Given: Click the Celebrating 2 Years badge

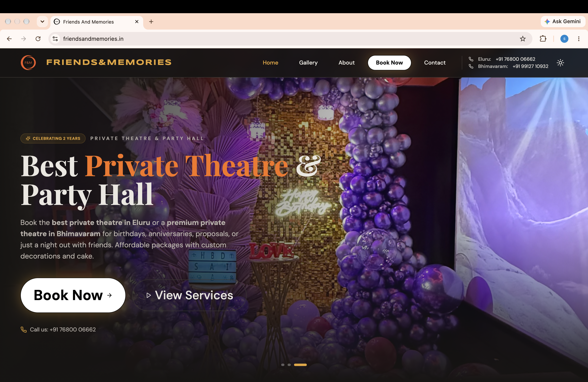Looking at the screenshot, I should click(x=53, y=138).
